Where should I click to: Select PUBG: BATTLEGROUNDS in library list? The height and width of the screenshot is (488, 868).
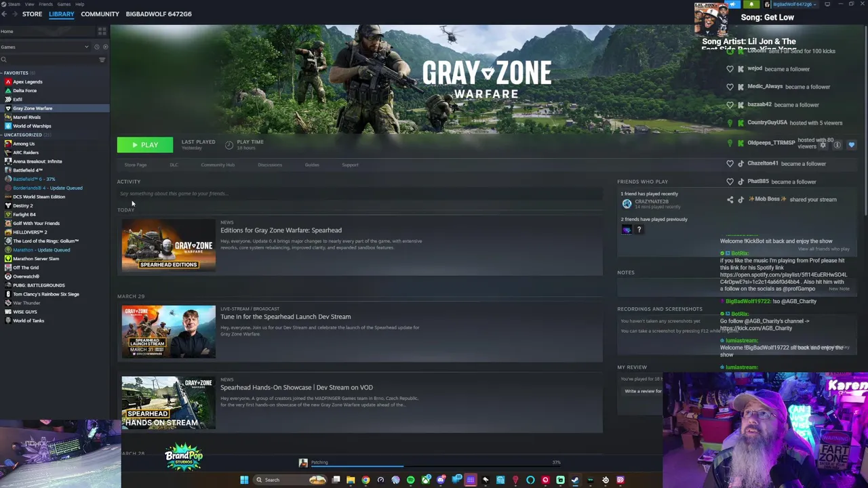(x=39, y=285)
